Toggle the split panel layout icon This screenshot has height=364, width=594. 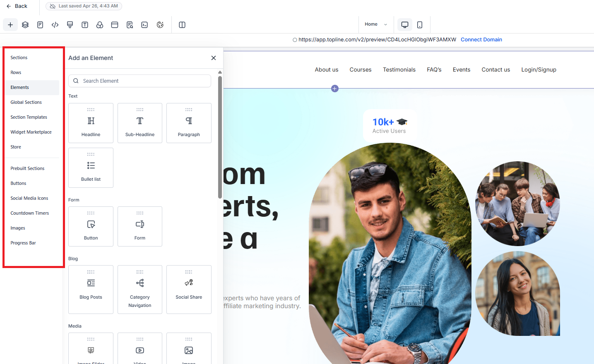[182, 25]
